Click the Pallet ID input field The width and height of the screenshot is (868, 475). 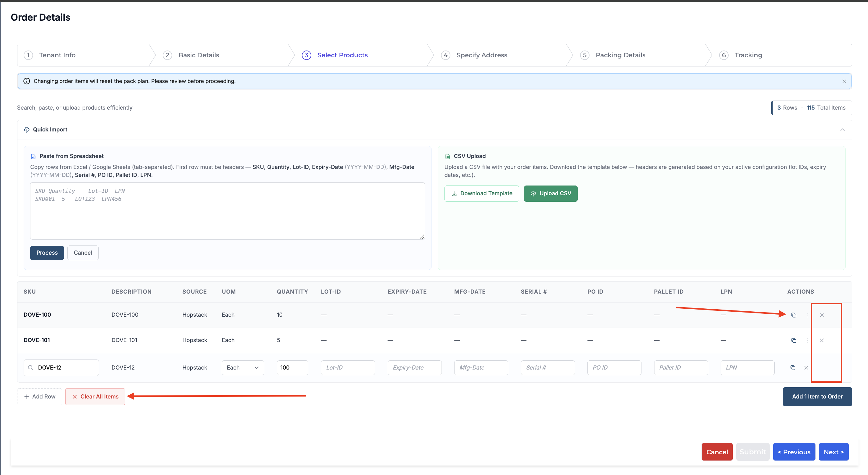click(x=681, y=367)
